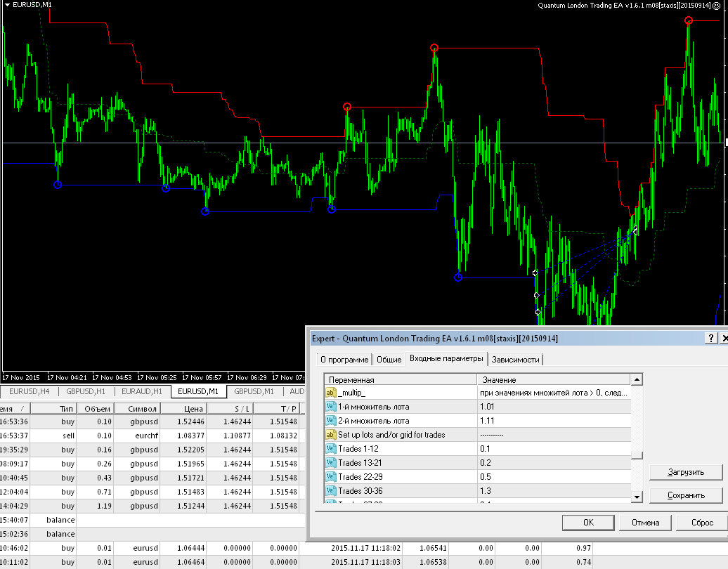Click the 17 Nov 05:25 time axis label
The height and width of the screenshot is (569, 728).
coord(157,377)
